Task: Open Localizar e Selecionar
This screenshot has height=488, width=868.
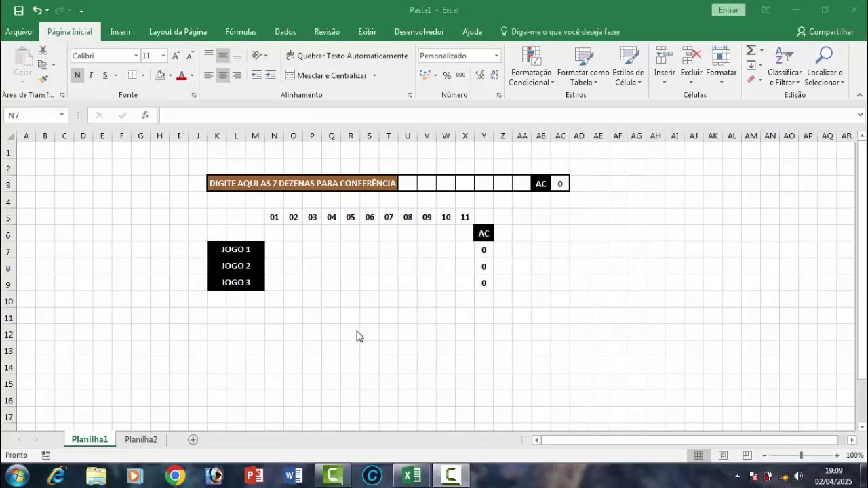Action: pyautogui.click(x=825, y=66)
